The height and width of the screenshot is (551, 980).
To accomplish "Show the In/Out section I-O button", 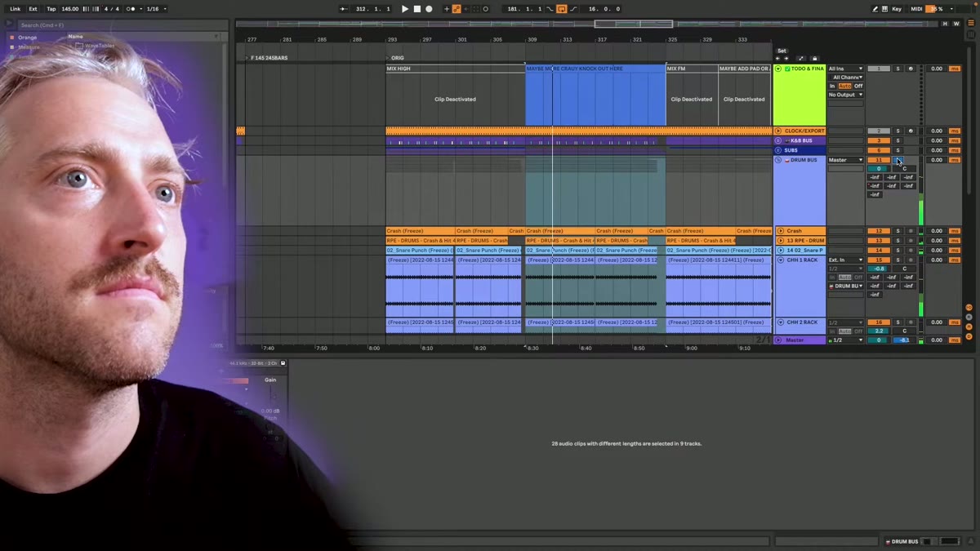I will tap(969, 307).
